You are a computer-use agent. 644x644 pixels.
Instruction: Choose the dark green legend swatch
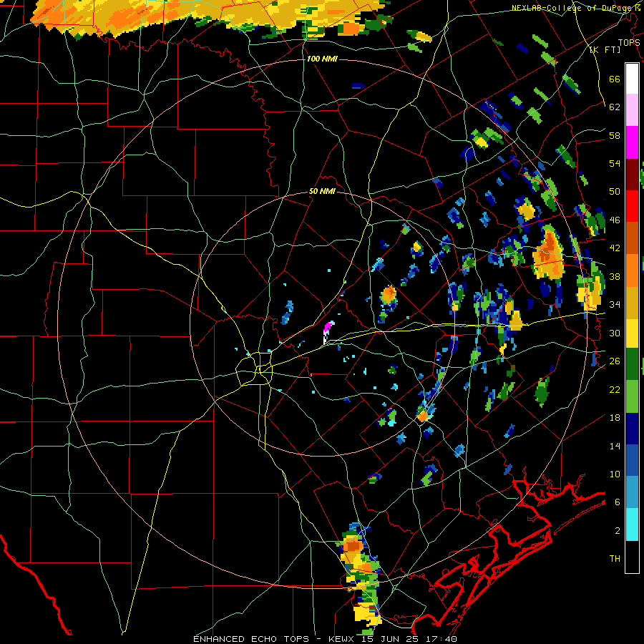pyautogui.click(x=632, y=364)
